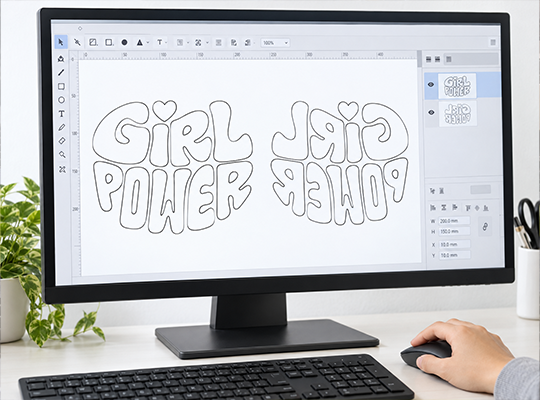Select the normal GIRL POWER layer thumbnail

(457, 85)
